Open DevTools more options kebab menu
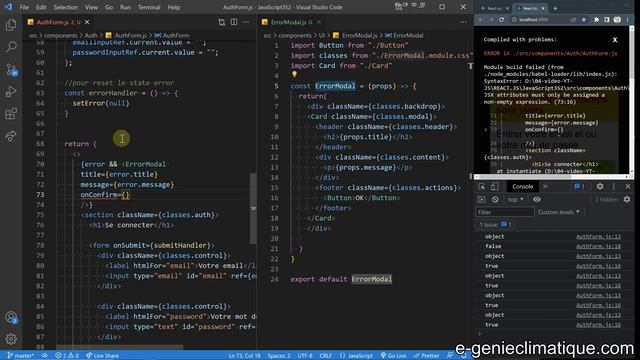Image resolution: width=640 pixels, height=360 pixels. 613,187
